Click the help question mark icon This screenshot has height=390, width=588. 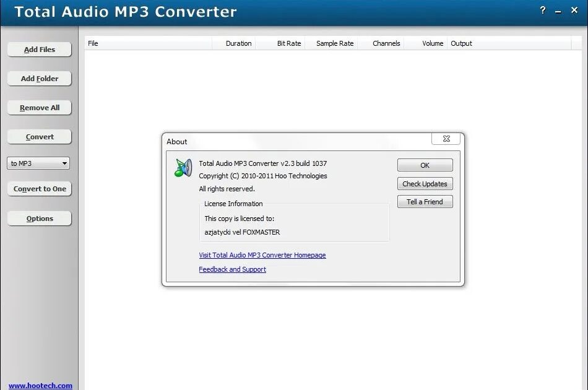click(x=543, y=11)
